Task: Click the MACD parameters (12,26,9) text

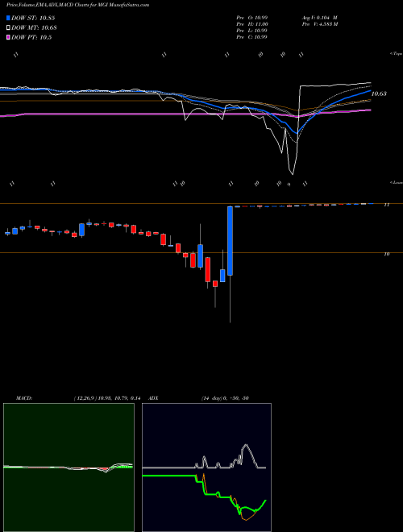Action: tap(107, 398)
